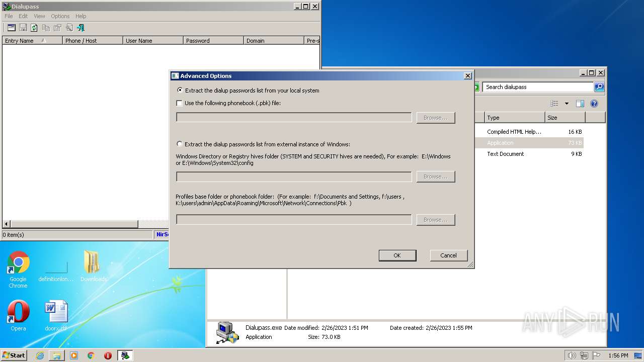
Task: Click the Properties icon in Dialupass toolbar
Action: (x=11, y=28)
